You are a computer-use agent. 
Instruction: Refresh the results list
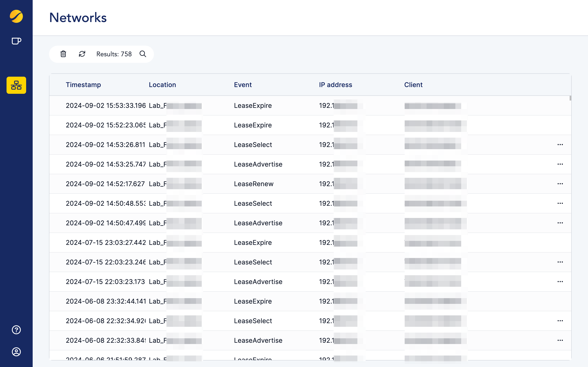click(82, 54)
